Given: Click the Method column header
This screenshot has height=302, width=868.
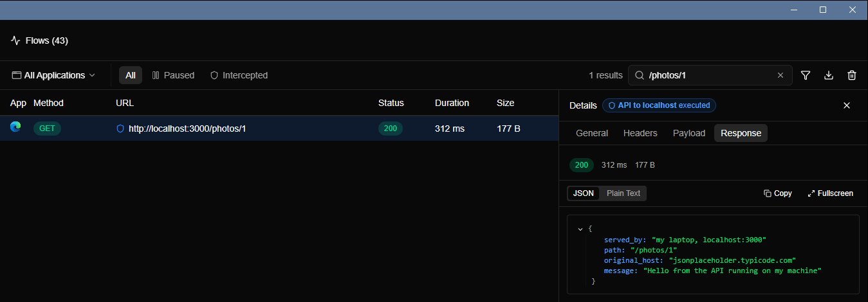Looking at the screenshot, I should coord(48,103).
